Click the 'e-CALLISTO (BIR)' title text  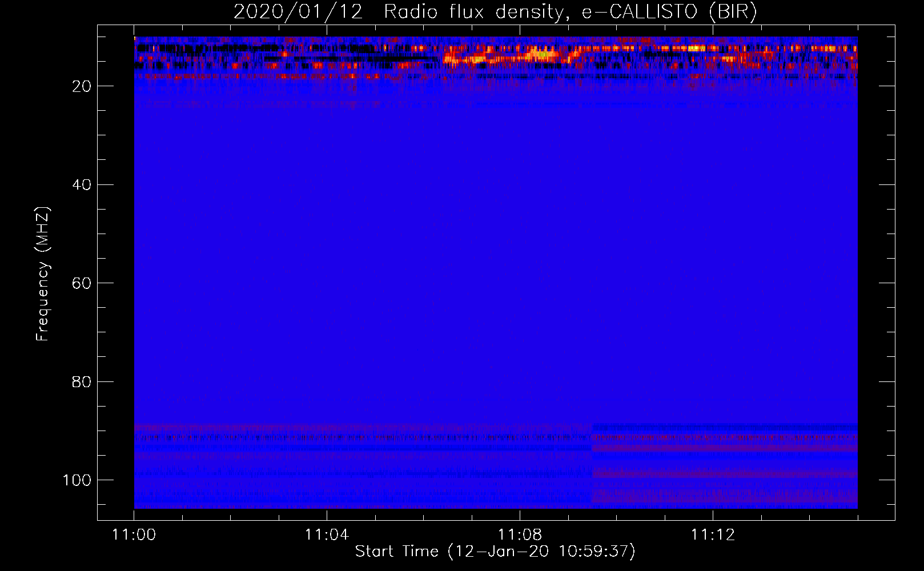point(669,12)
